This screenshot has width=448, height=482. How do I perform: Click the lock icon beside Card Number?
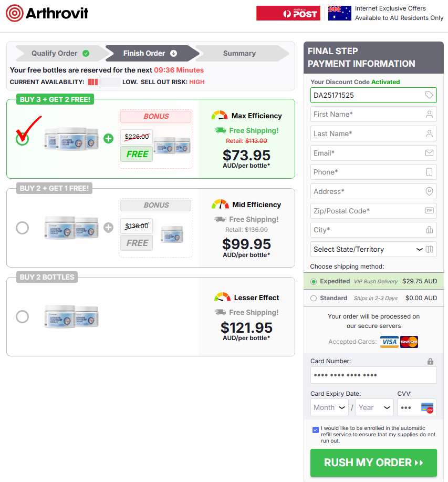pos(430,361)
